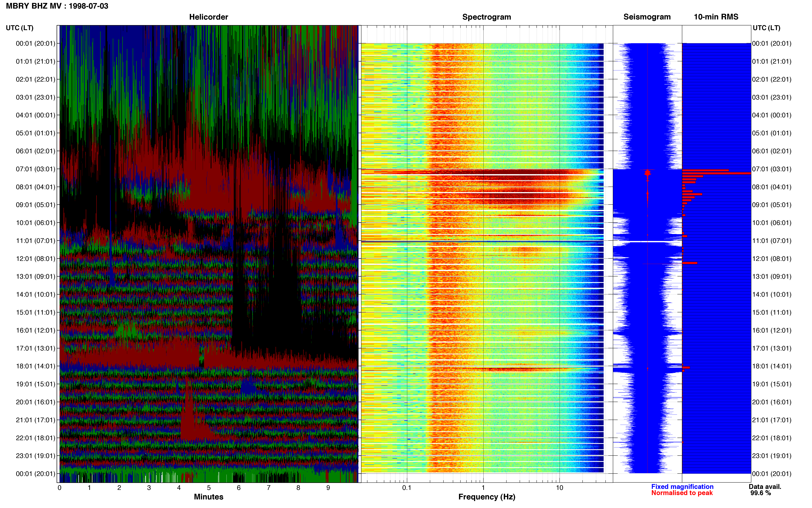Click the 10 tick on the Frequency axis

[x=559, y=488]
